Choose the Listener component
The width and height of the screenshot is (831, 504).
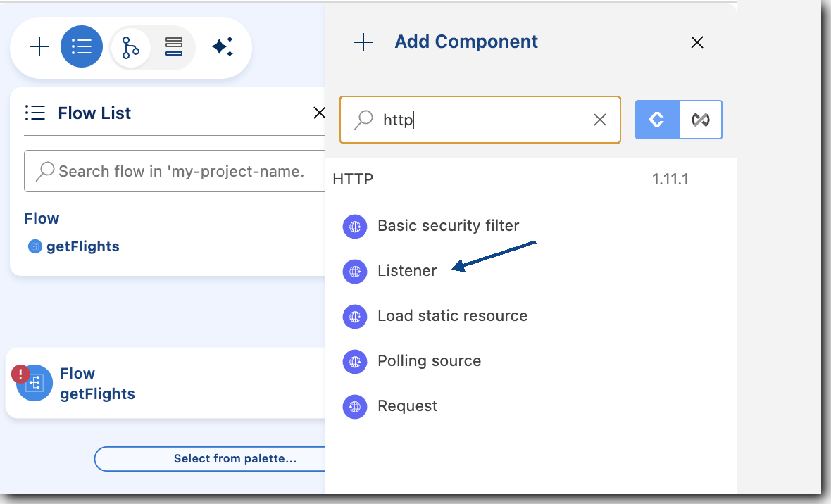[x=407, y=271]
